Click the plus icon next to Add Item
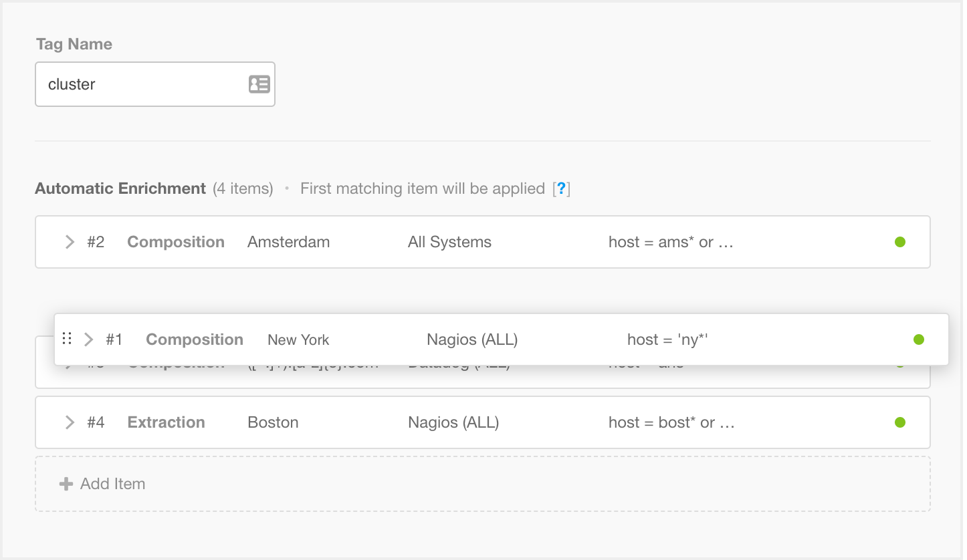This screenshot has height=560, width=967. pos(66,483)
